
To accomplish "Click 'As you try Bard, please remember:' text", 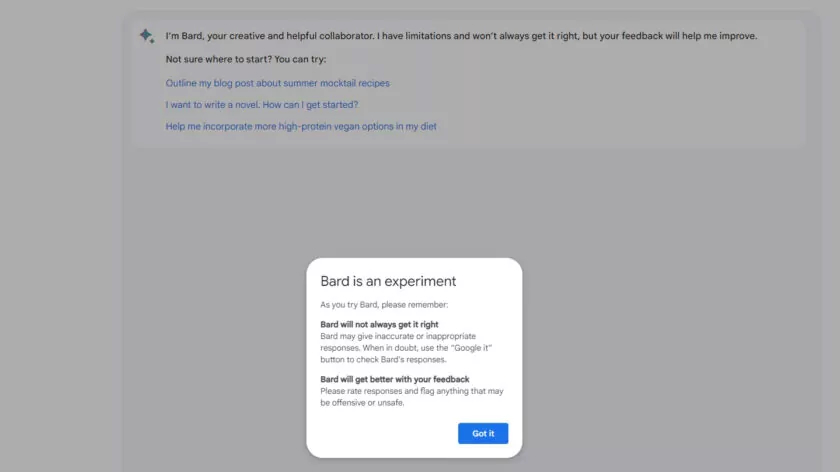I will point(384,304).
